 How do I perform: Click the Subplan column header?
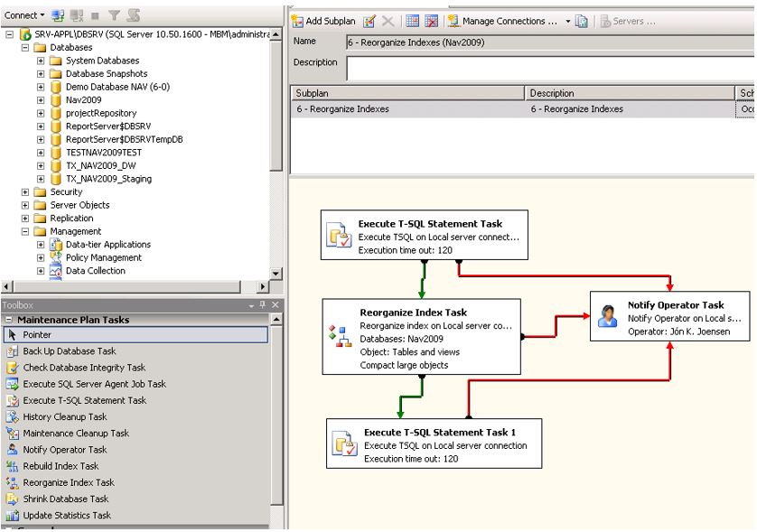point(407,93)
